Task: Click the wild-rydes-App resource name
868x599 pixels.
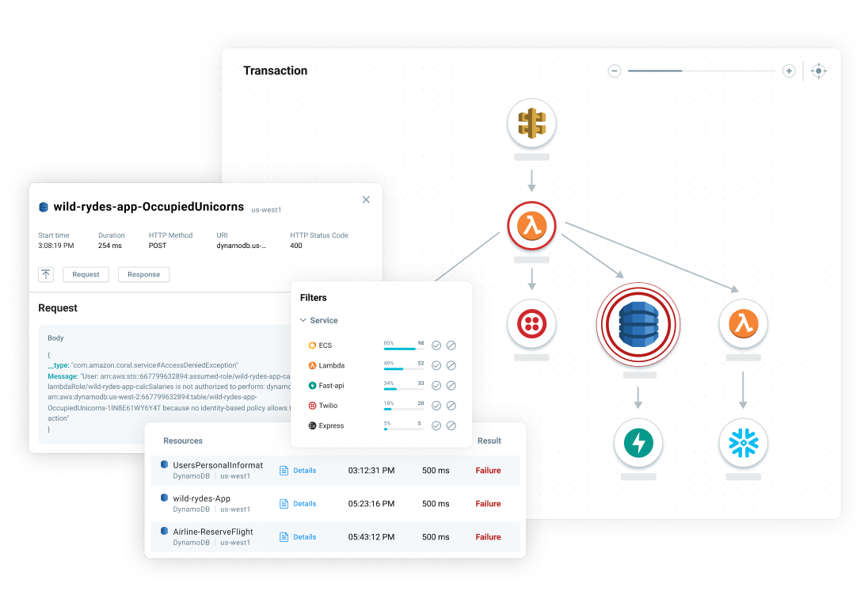Action: click(x=201, y=498)
